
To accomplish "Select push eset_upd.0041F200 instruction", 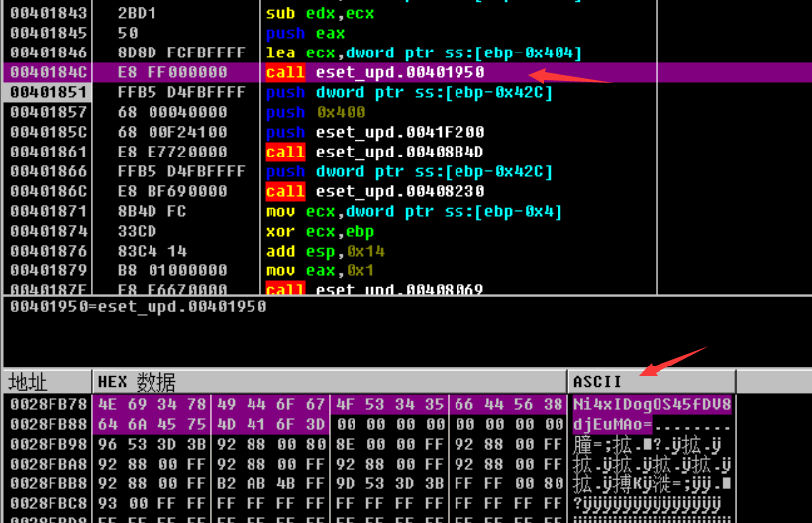I will coord(375,132).
